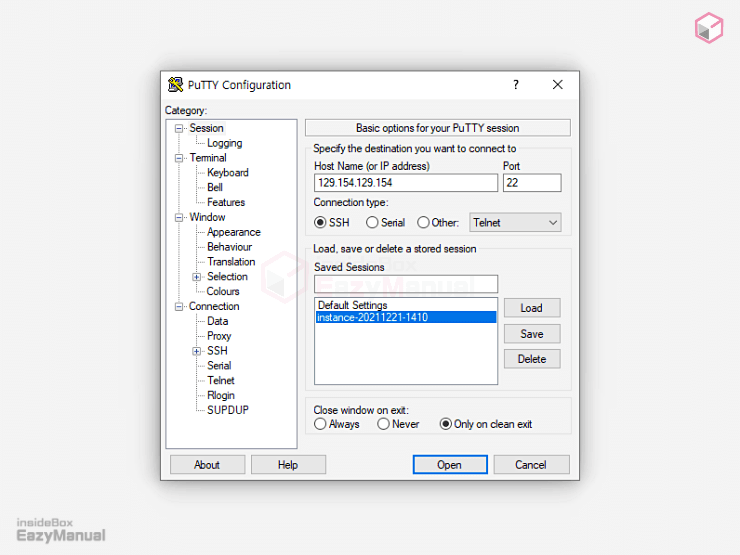Close the PuTTY Configuration dialog
Screen dimensions: 740x555
[x=557, y=85]
